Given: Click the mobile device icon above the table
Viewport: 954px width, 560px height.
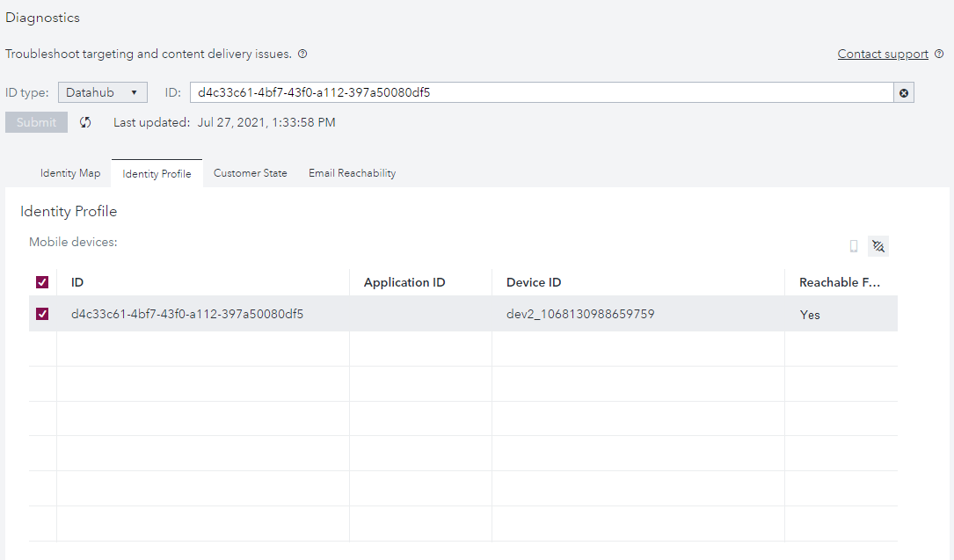Looking at the screenshot, I should (x=853, y=246).
